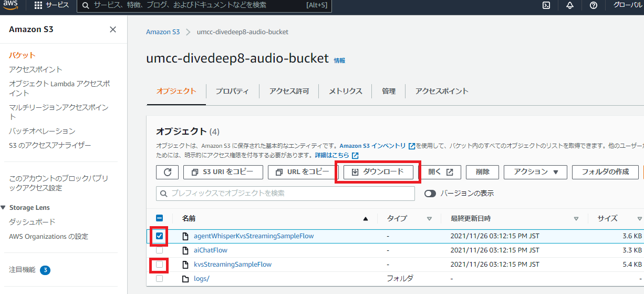Open AWS Organizations の設定 link
This screenshot has height=294, width=644.
tap(48, 237)
